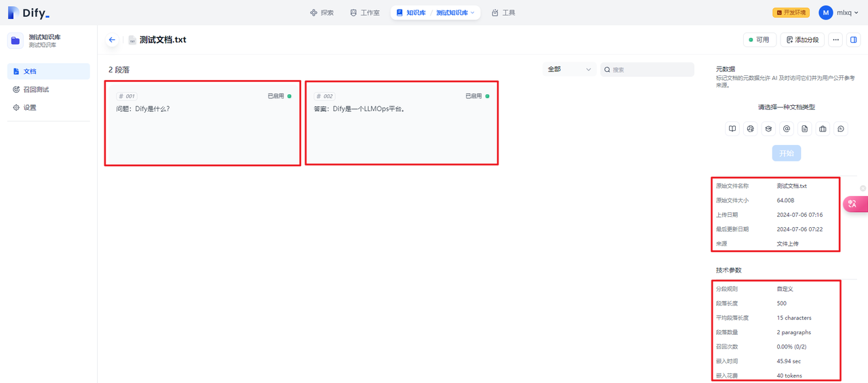Click the segment text 问题：Dify是什么？
Screen dimensions: 868x383
(143, 108)
